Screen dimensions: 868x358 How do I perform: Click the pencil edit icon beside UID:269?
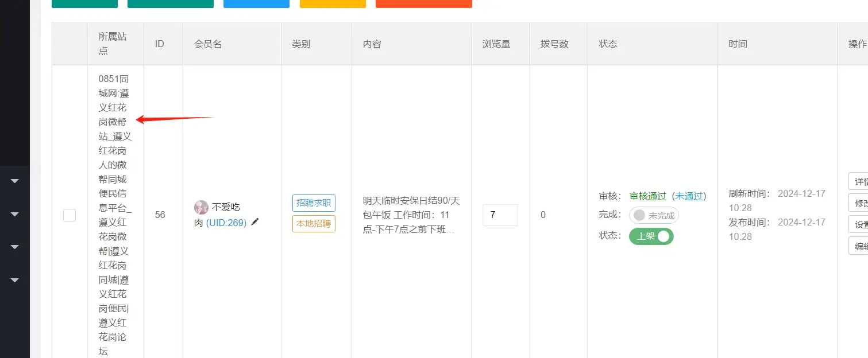pyautogui.click(x=255, y=222)
